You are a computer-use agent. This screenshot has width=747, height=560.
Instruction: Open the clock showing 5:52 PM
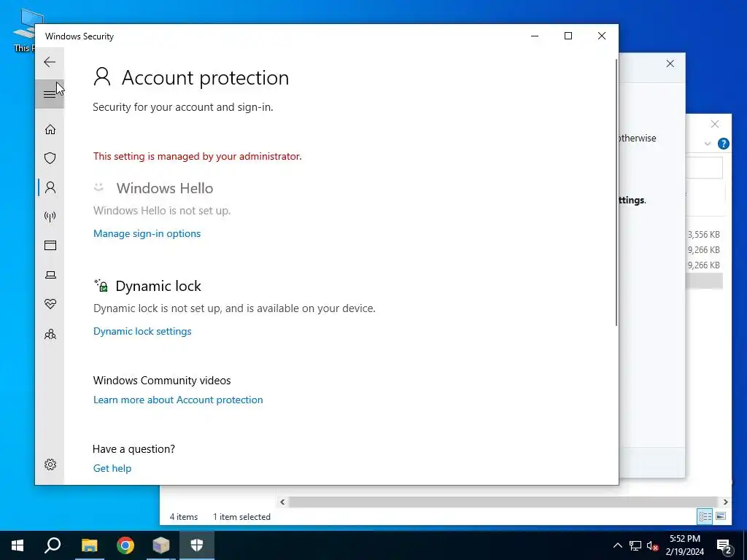[x=684, y=545]
